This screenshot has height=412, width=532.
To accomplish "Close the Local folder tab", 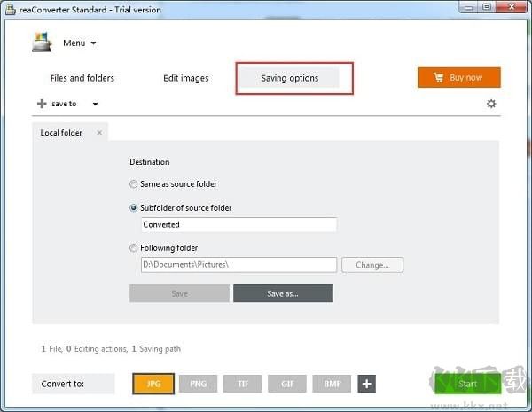I will 99,133.
